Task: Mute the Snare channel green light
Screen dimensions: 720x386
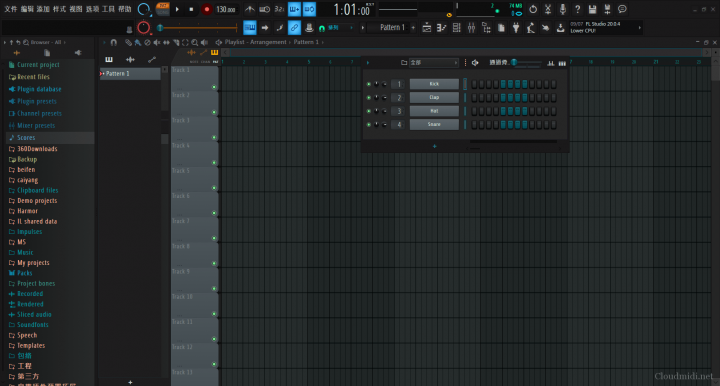Action: tap(368, 124)
